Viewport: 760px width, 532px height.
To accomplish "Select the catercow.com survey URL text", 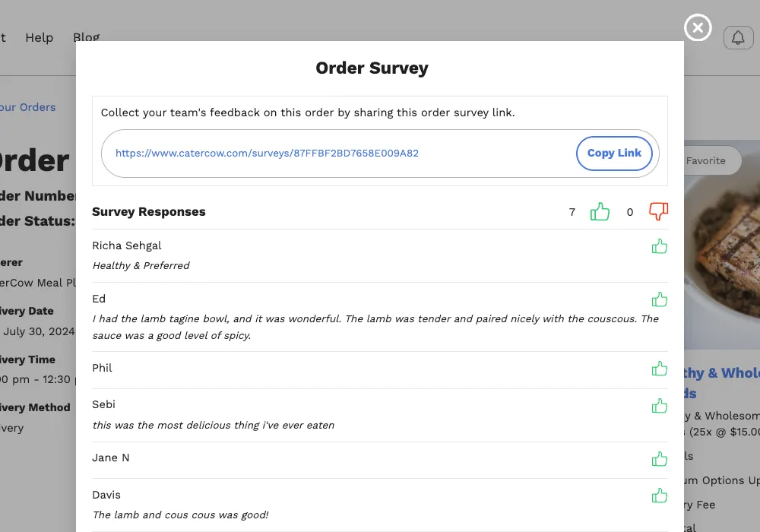I will [267, 153].
